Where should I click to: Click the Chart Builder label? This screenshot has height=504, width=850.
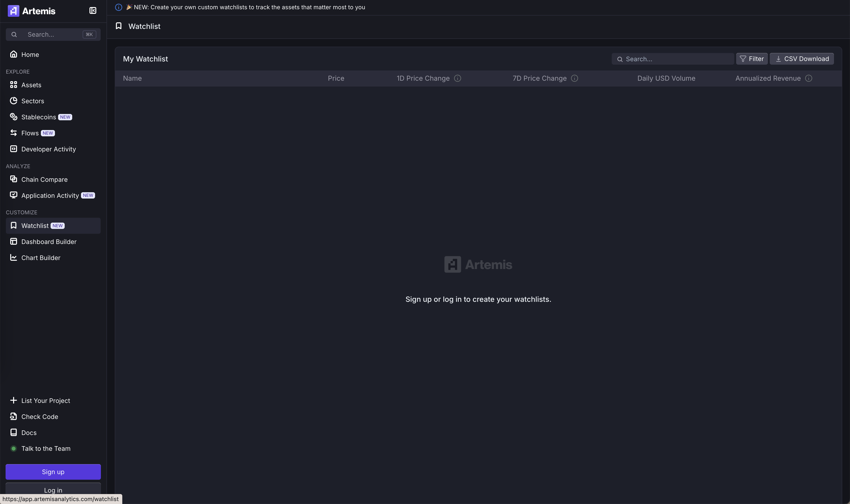point(41,258)
